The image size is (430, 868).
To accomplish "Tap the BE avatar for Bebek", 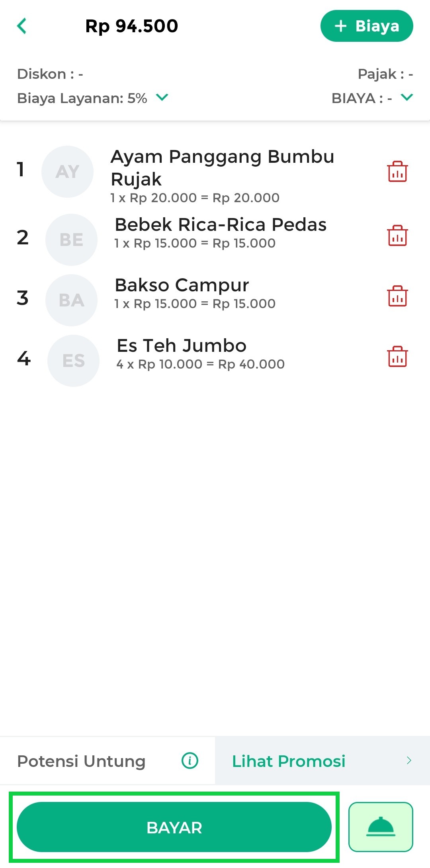I will point(71,240).
